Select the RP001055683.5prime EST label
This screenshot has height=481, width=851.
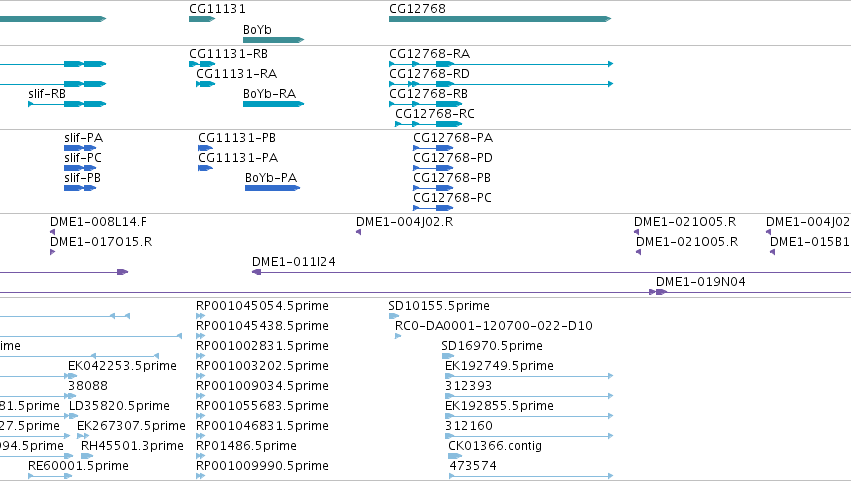[263, 407]
